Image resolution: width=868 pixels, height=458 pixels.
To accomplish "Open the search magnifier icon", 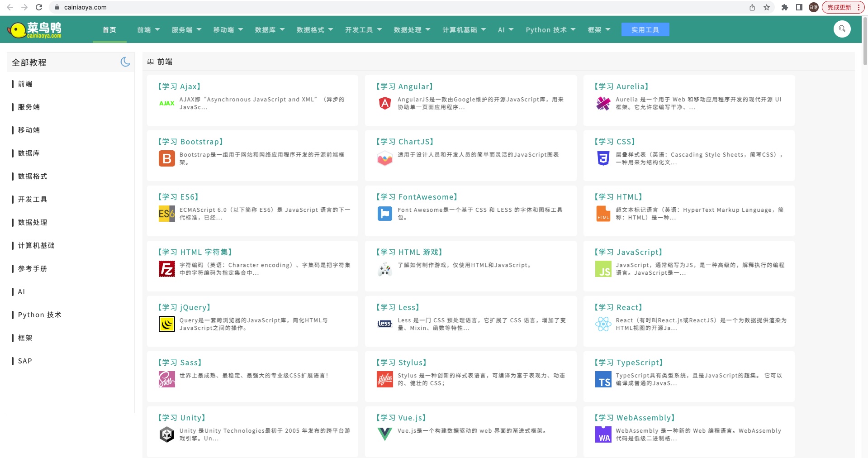I will pyautogui.click(x=842, y=29).
